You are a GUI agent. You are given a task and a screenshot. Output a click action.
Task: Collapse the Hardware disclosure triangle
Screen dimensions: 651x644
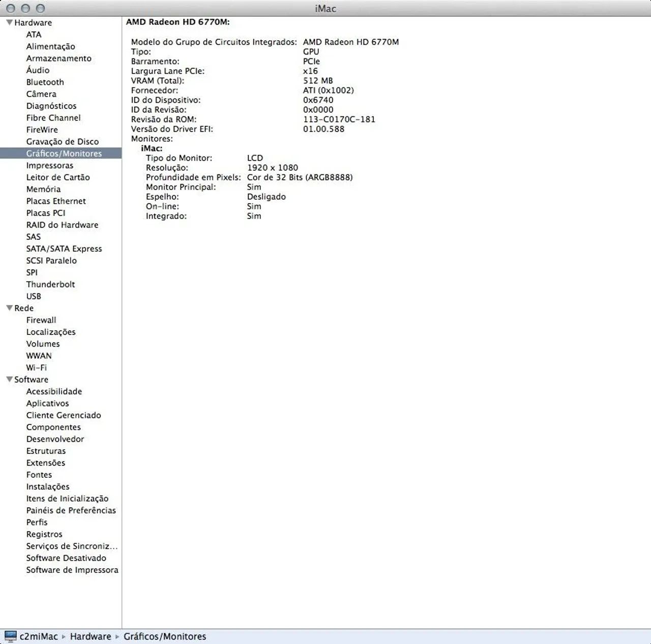pos(9,22)
